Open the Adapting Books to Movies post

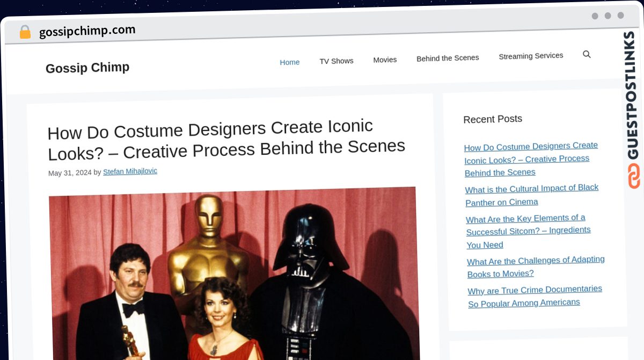pyautogui.click(x=536, y=267)
